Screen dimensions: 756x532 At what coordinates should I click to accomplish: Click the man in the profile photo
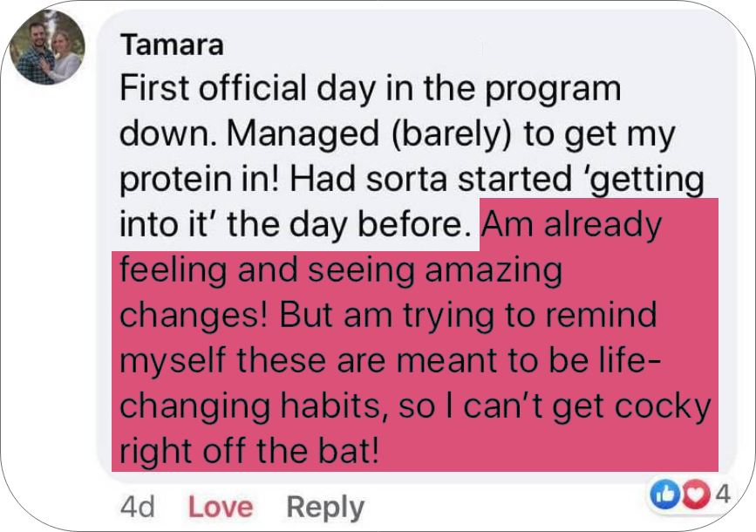click(x=35, y=52)
